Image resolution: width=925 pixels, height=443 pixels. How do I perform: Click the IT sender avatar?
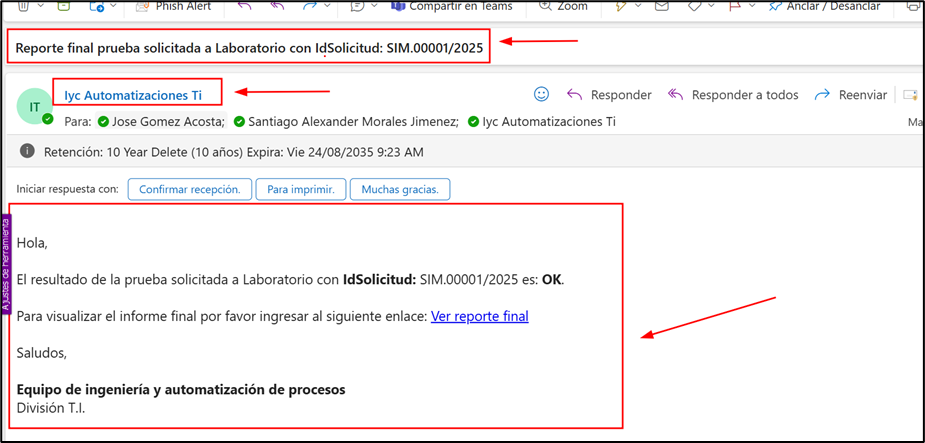tap(35, 106)
